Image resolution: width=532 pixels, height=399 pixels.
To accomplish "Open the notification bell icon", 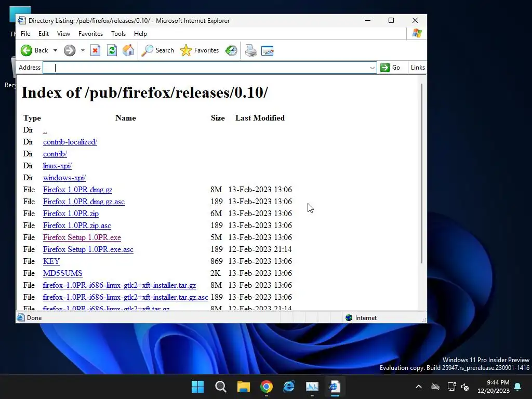I will 518,387.
